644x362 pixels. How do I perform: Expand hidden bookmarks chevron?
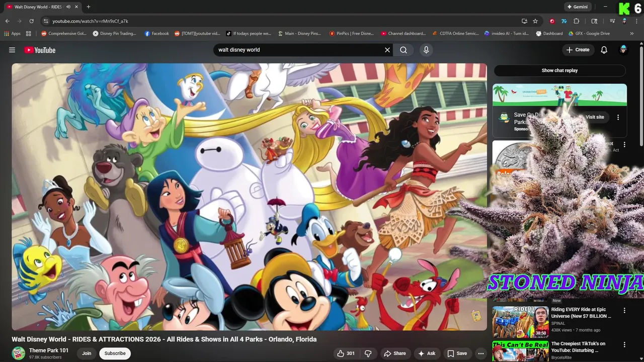[632, 34]
